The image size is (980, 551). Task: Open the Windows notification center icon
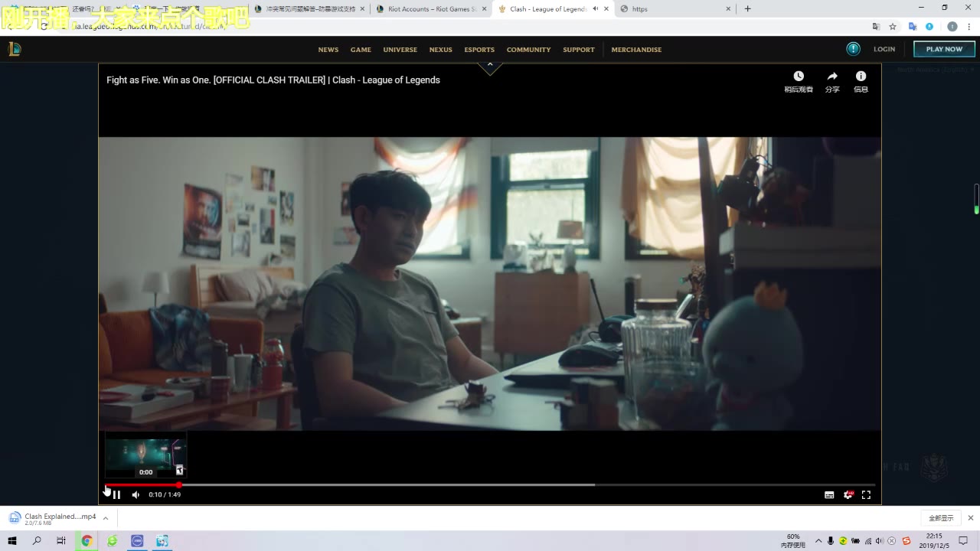(x=963, y=541)
